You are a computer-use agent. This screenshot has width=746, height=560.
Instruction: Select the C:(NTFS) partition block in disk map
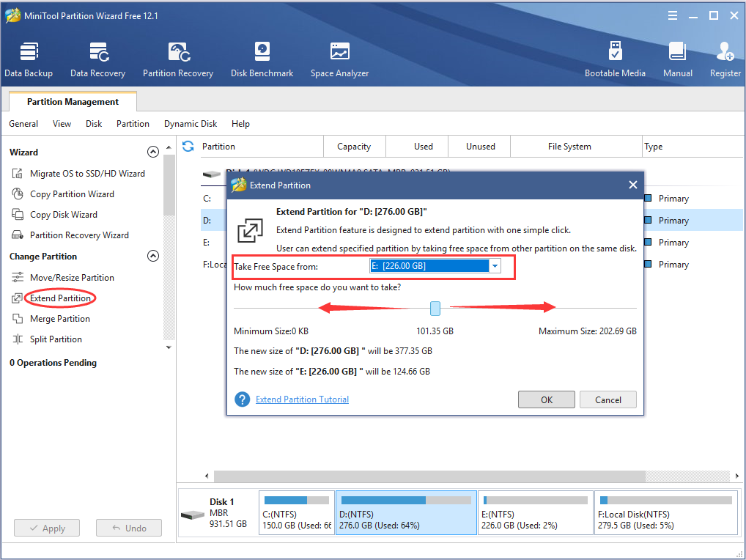(297, 513)
